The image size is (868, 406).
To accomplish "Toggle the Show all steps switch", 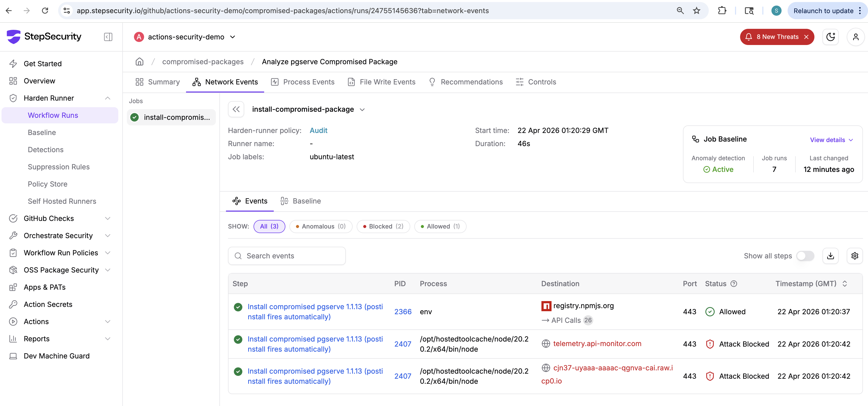I will tap(805, 256).
